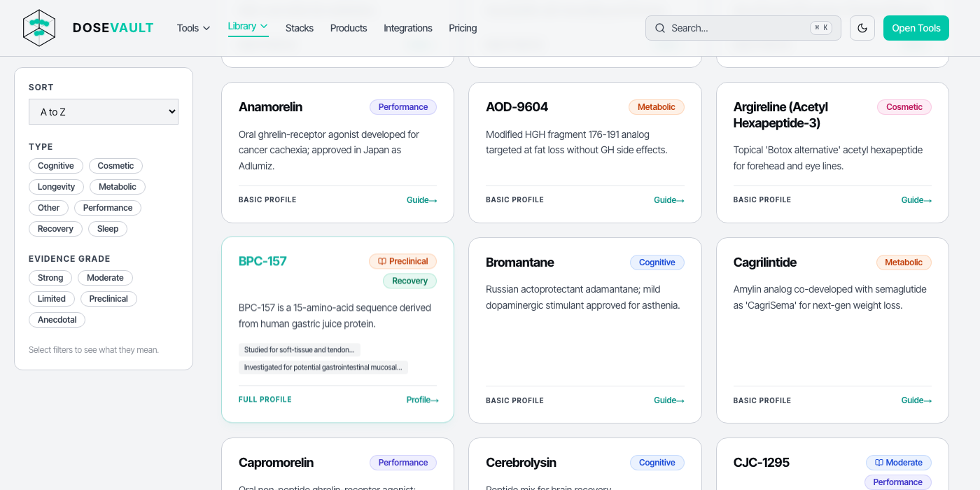Image resolution: width=980 pixels, height=490 pixels.
Task: Toggle the Sleep type filter
Action: [x=108, y=229]
